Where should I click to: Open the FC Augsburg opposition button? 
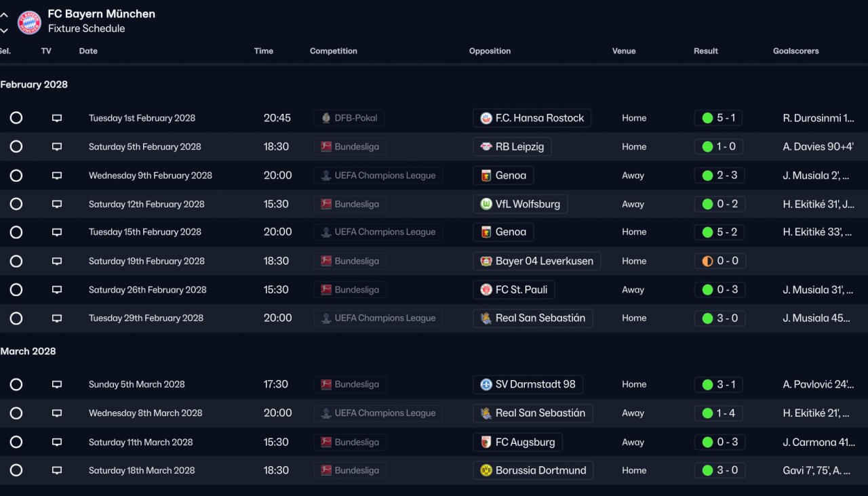click(x=517, y=442)
